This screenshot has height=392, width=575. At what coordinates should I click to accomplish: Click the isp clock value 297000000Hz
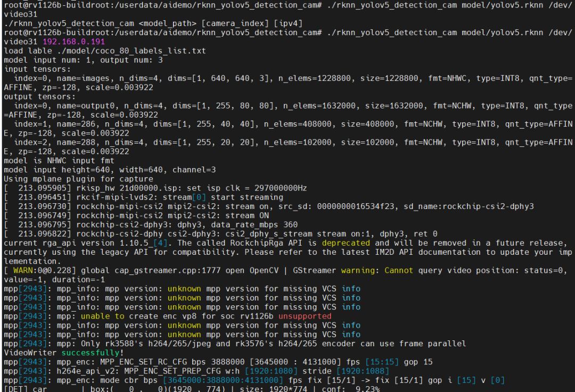click(x=281, y=188)
